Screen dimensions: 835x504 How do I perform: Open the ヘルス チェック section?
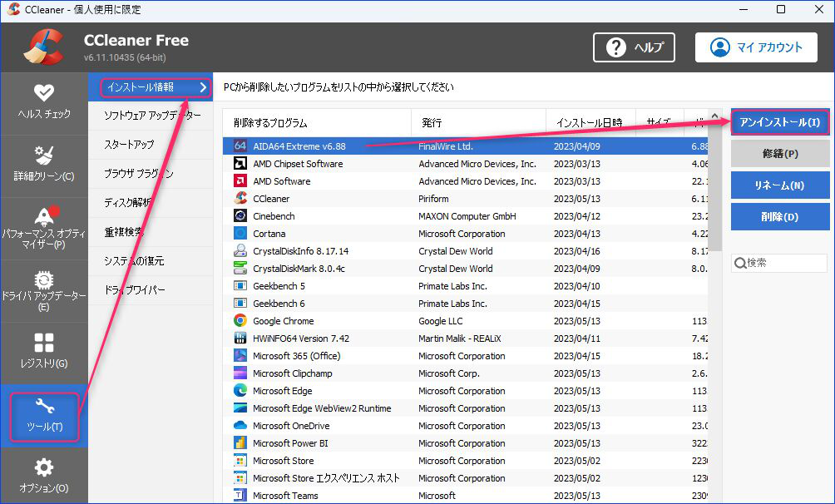click(44, 103)
